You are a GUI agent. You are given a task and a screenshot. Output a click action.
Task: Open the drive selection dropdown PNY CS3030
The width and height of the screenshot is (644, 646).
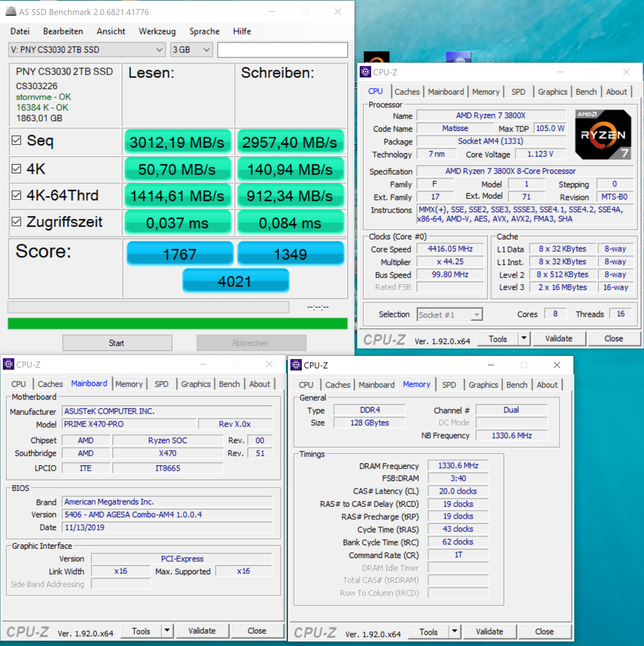click(86, 50)
